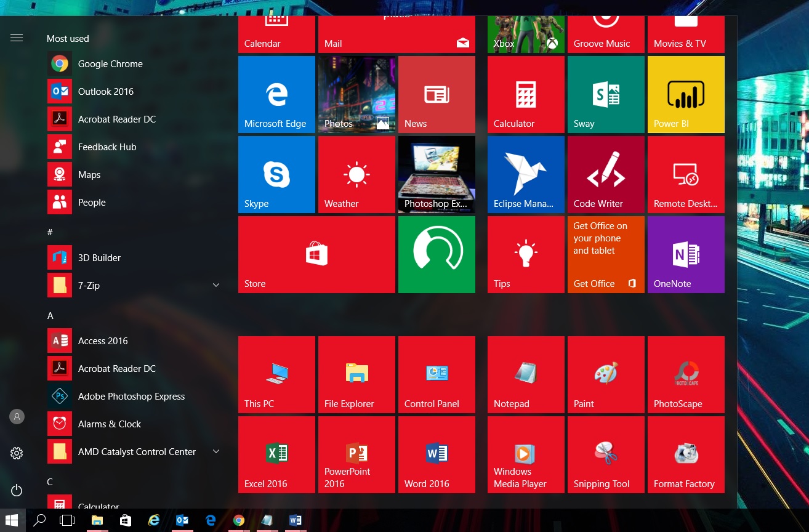Open the Get Office tile
809x532 pixels.
pos(606,254)
